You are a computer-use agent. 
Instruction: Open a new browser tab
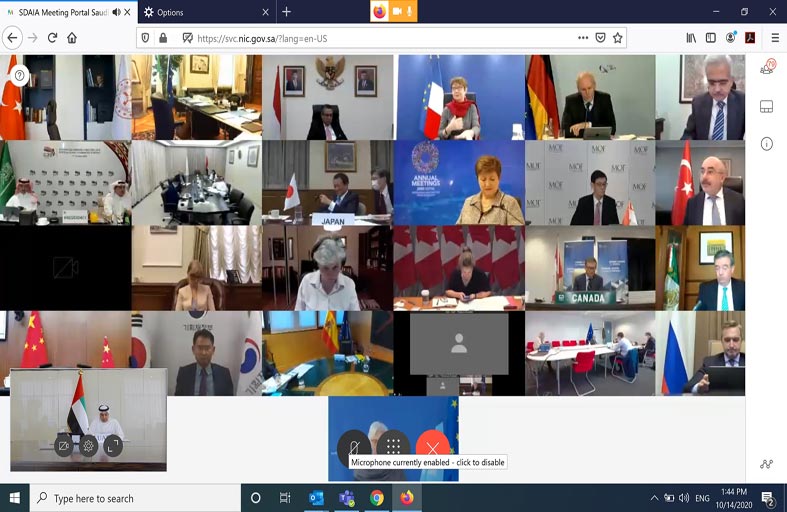[x=286, y=12]
